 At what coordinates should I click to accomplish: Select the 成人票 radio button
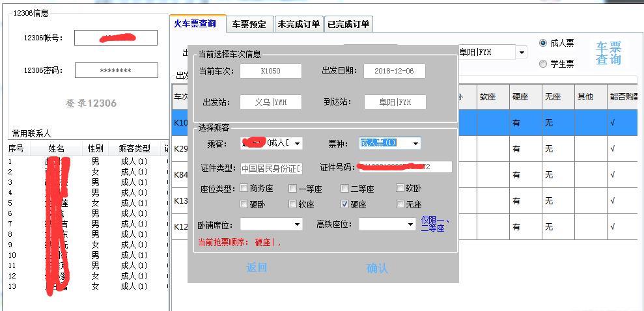pyautogui.click(x=543, y=43)
